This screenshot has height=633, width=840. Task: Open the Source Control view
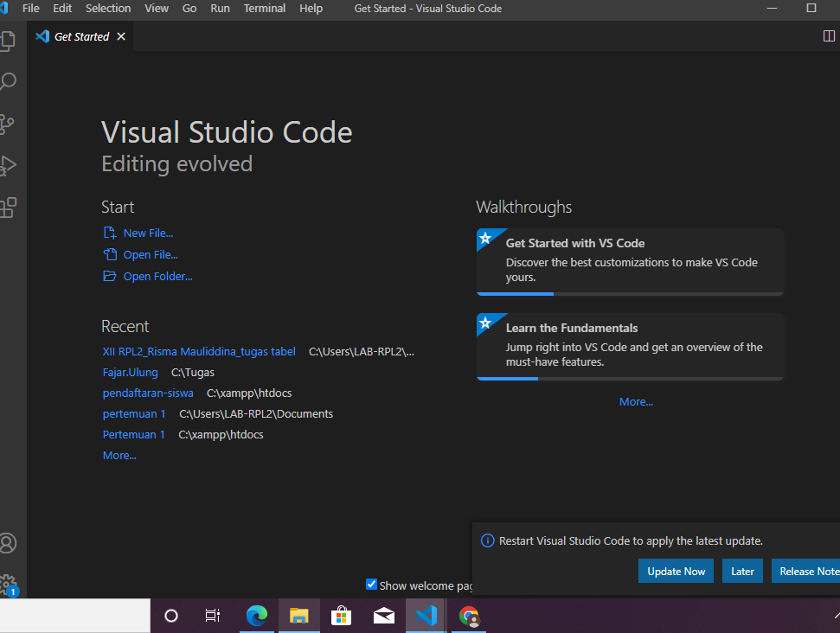tap(7, 124)
